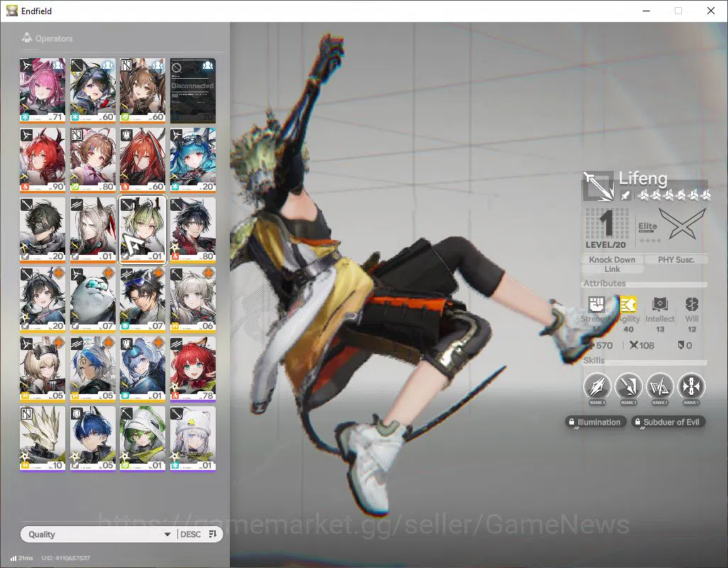
Task: Click the small sword weapon-type icon
Action: [x=625, y=196]
